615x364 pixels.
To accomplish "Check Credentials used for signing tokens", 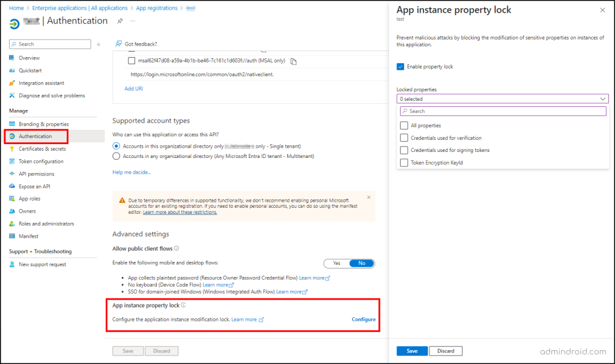I will [404, 150].
